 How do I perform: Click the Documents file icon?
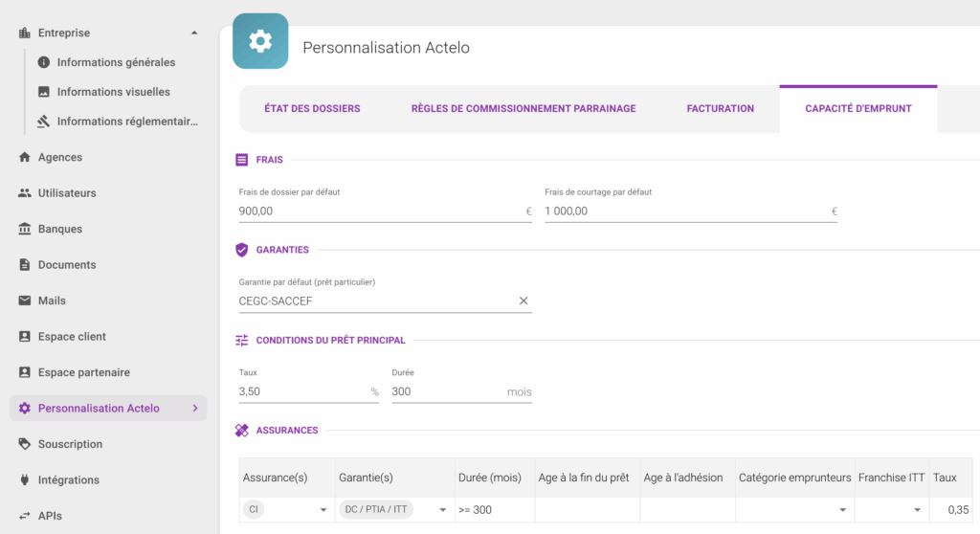point(24,264)
